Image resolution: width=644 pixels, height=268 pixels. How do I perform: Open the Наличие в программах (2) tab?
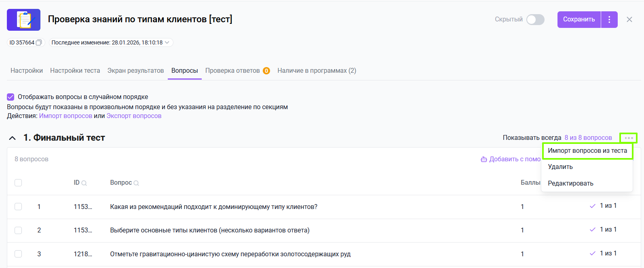pyautogui.click(x=317, y=71)
